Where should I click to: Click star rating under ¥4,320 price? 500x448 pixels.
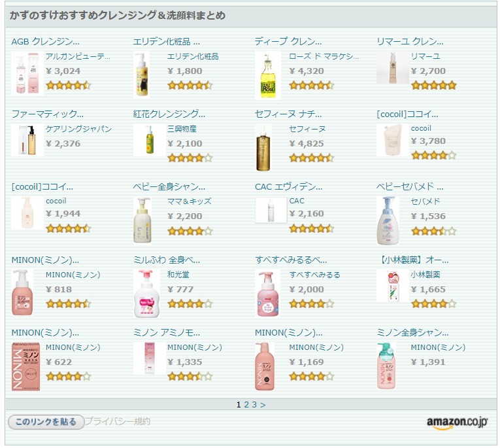click(312, 85)
